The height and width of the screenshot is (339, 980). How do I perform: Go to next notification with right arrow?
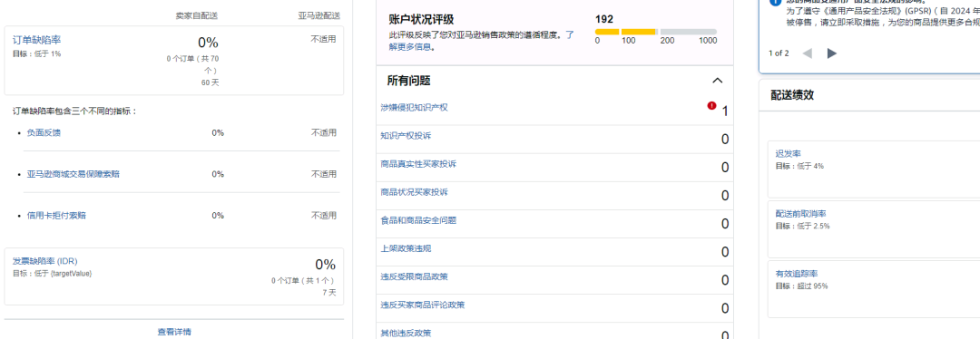pos(831,53)
